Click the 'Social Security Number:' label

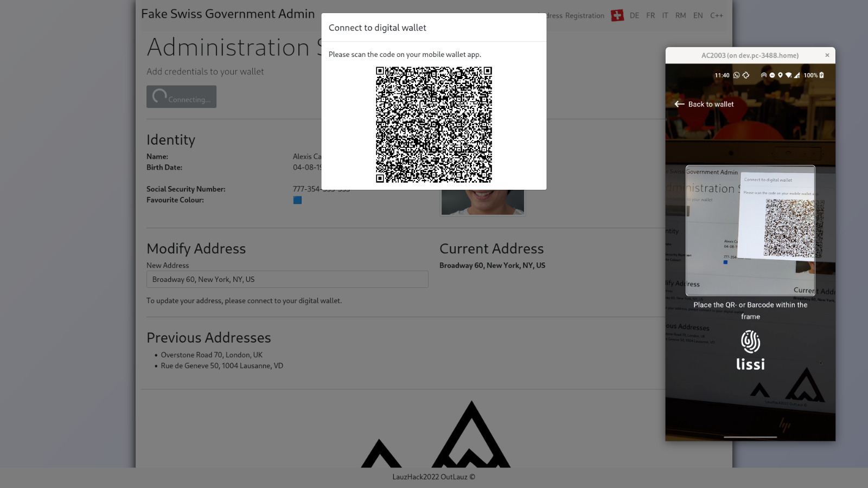pyautogui.click(x=186, y=189)
